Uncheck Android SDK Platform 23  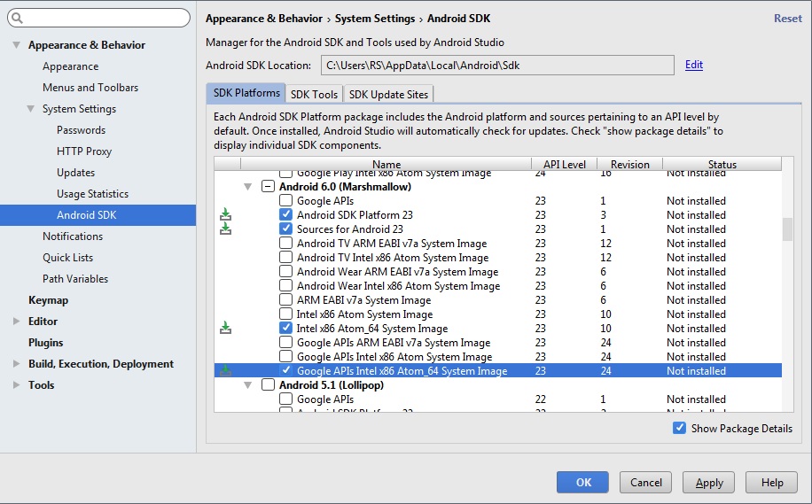[285, 214]
